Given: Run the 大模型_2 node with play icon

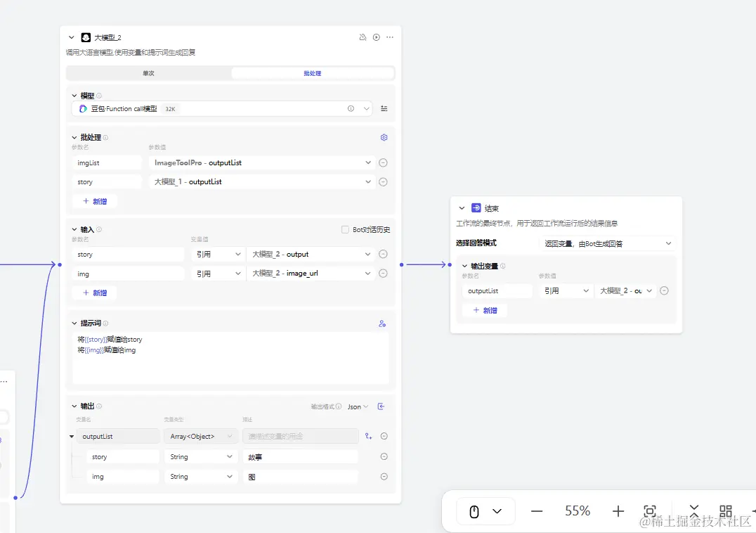Looking at the screenshot, I should click(x=377, y=37).
